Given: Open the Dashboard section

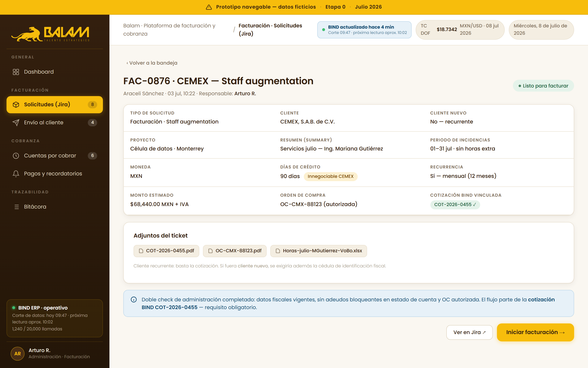Looking at the screenshot, I should (x=55, y=72).
